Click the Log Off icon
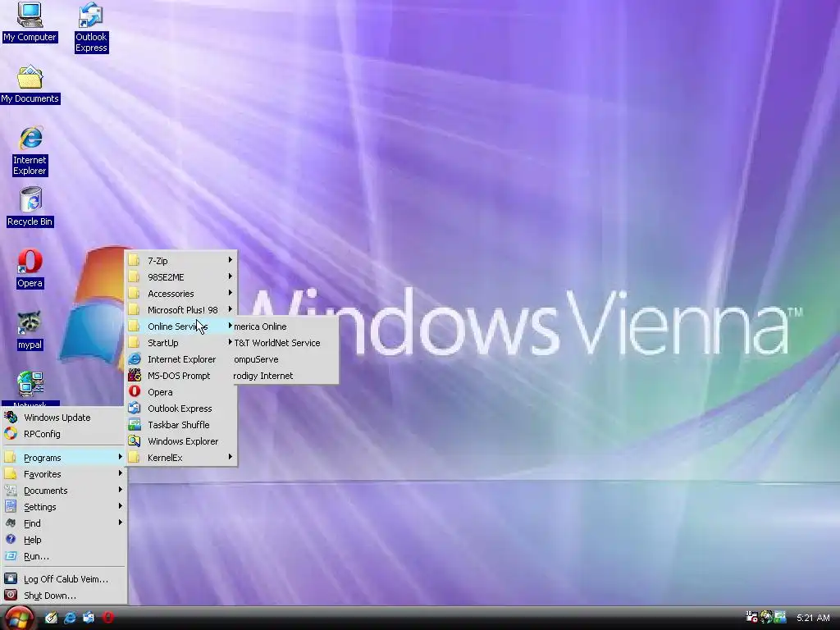This screenshot has height=630, width=840. point(11,578)
